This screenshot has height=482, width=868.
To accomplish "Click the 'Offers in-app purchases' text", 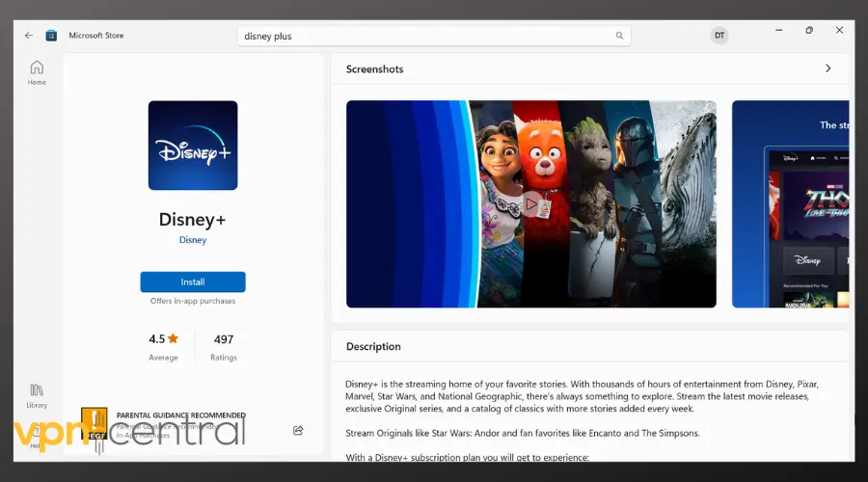I will pos(193,301).
